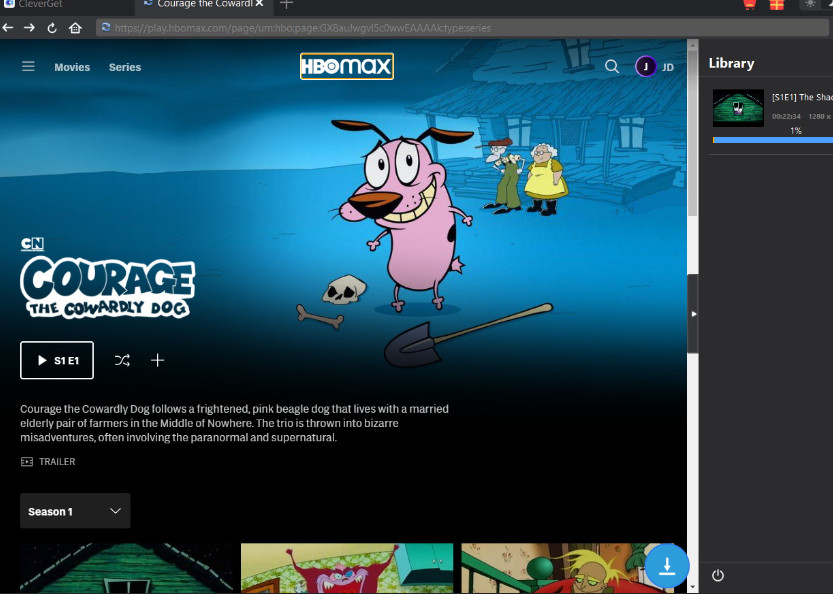Click the scrollbar up arrow
The height and width of the screenshot is (594, 833).
692,45
